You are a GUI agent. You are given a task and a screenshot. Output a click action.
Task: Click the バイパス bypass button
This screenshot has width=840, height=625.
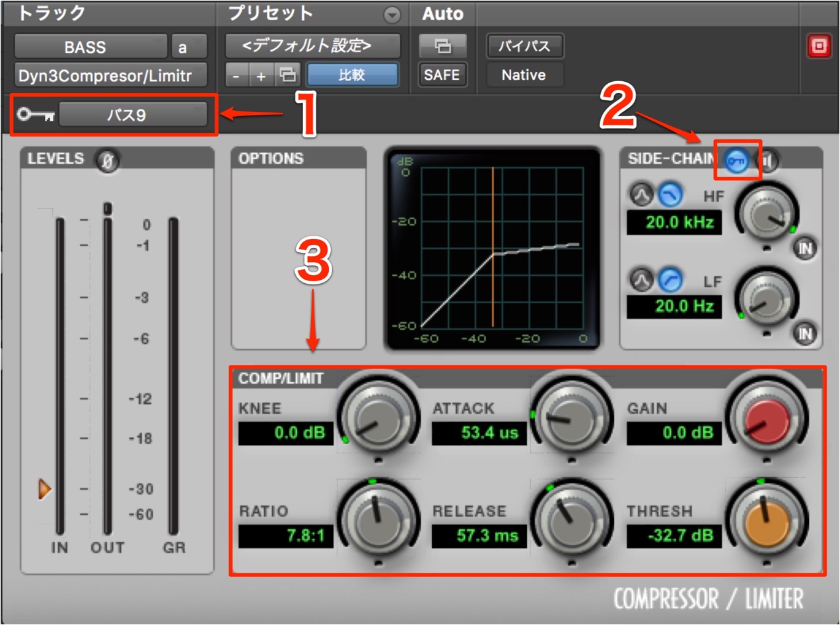point(526,46)
